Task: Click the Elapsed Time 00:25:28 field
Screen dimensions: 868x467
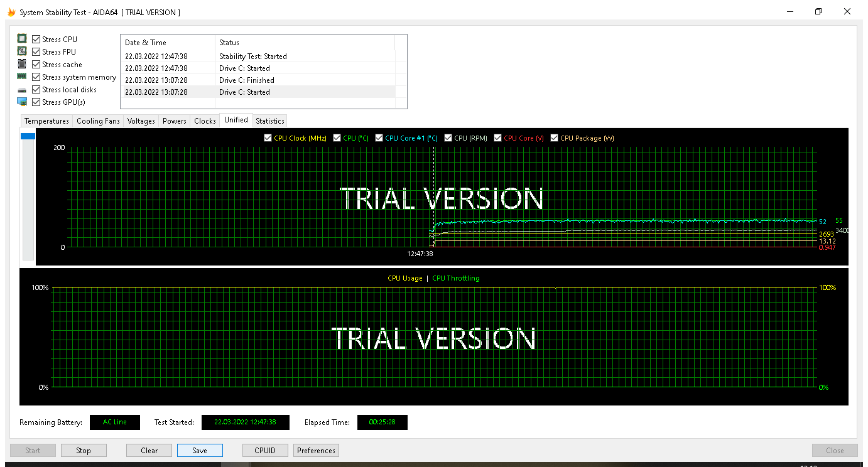Action: click(x=382, y=422)
